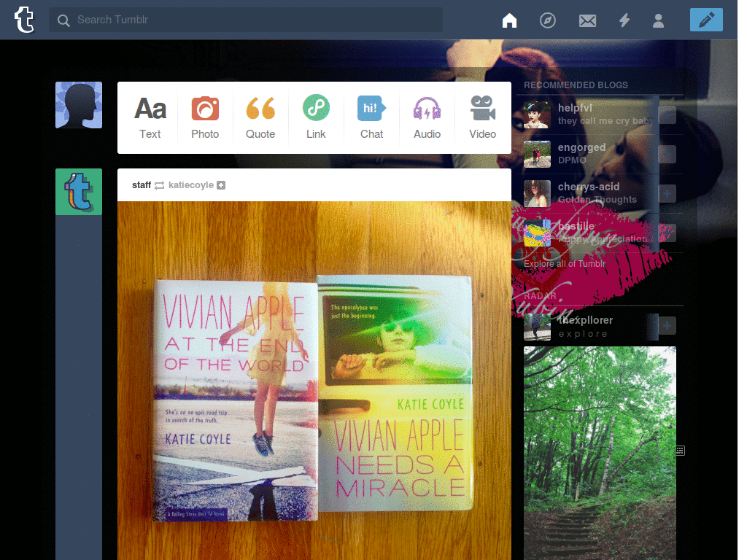Create a new Text post
747x560 pixels.
click(x=150, y=117)
